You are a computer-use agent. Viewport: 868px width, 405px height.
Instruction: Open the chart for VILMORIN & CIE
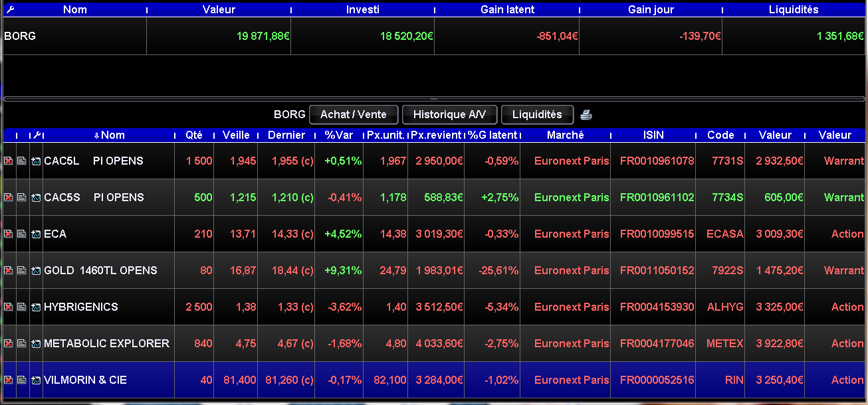[36, 380]
